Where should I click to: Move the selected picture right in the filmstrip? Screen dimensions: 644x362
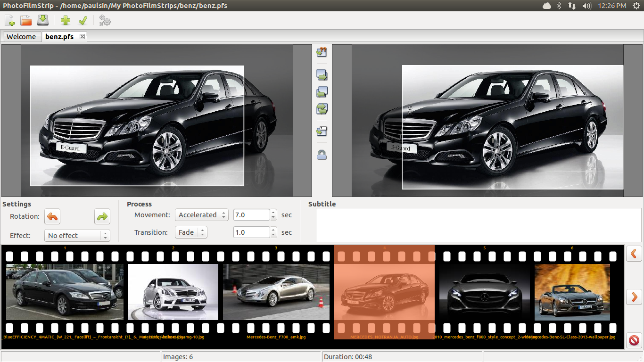click(x=634, y=297)
